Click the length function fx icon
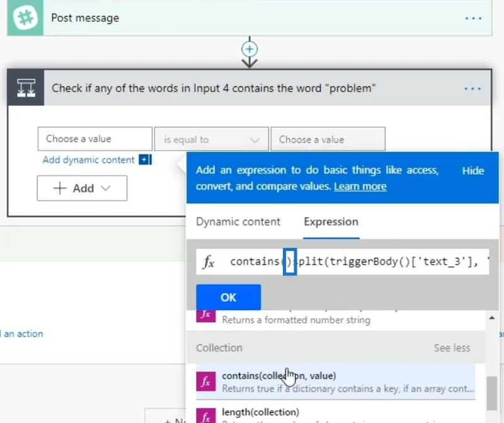The image size is (504, 423). click(206, 416)
